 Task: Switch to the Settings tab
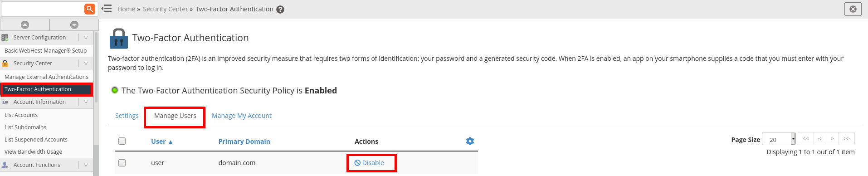pyautogui.click(x=127, y=116)
